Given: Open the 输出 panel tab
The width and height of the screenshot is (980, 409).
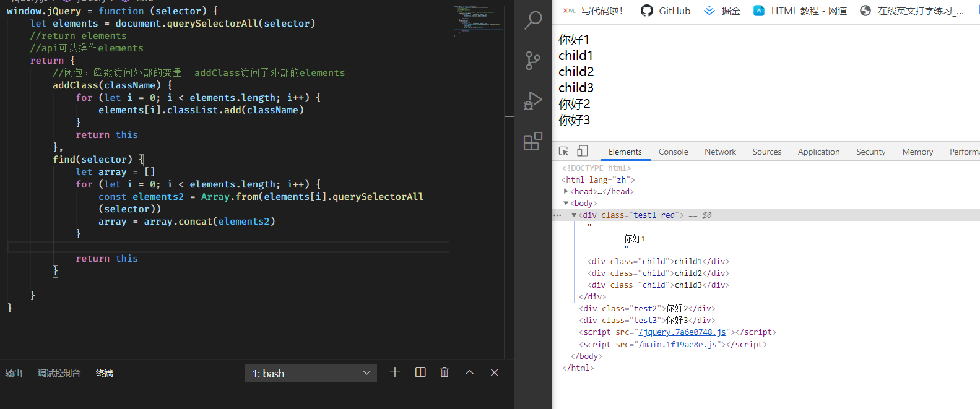Looking at the screenshot, I should tap(14, 373).
